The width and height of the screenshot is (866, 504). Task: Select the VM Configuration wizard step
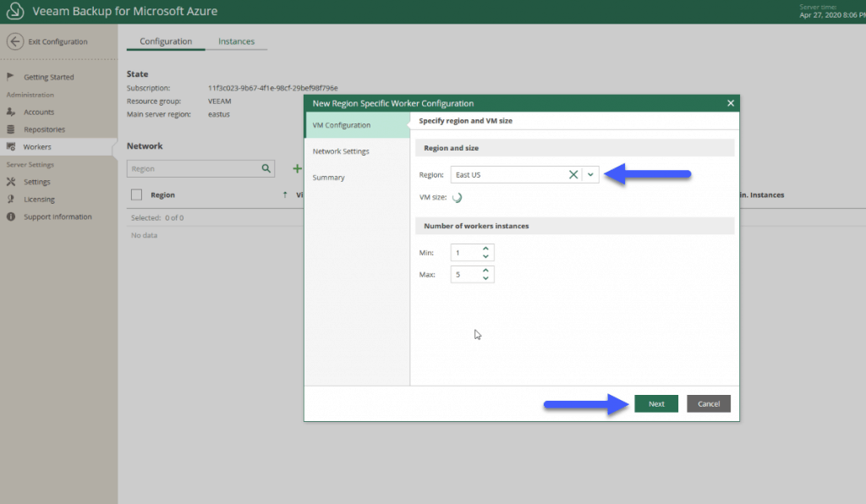point(357,125)
